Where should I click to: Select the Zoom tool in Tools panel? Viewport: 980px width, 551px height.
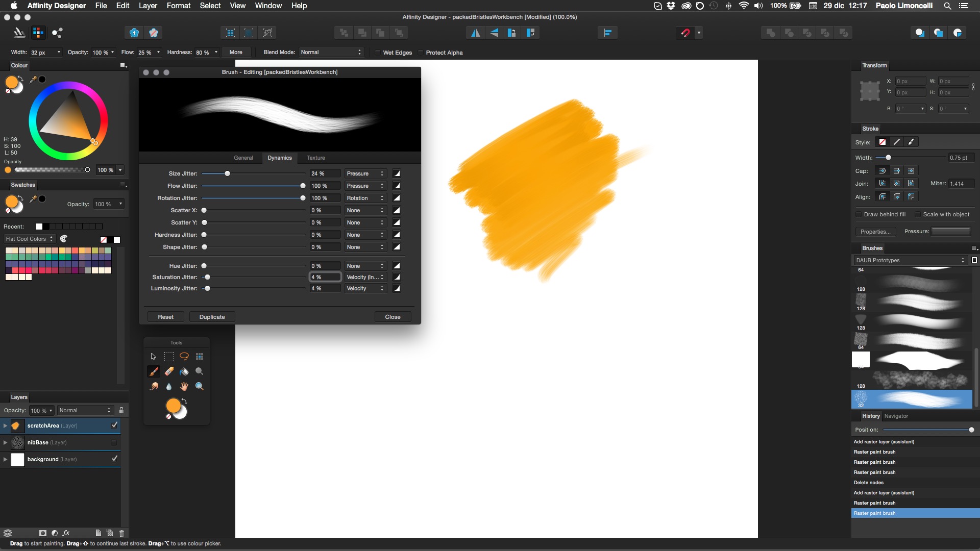tap(200, 387)
